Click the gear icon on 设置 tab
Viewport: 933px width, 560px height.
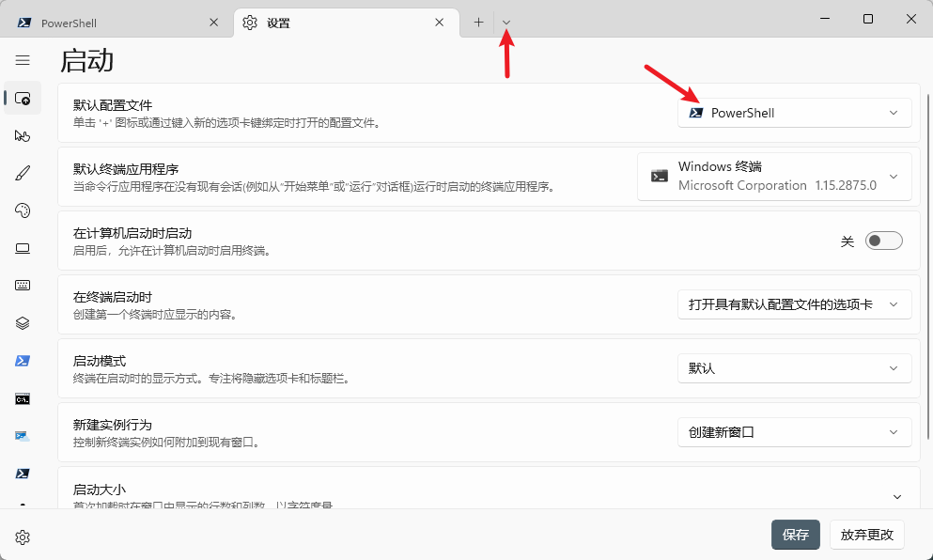pyautogui.click(x=250, y=23)
